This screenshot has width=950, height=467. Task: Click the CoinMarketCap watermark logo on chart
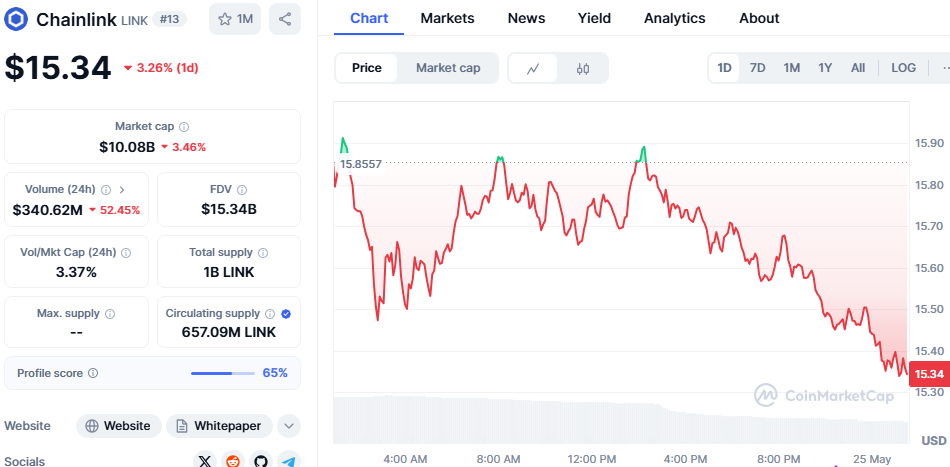824,396
